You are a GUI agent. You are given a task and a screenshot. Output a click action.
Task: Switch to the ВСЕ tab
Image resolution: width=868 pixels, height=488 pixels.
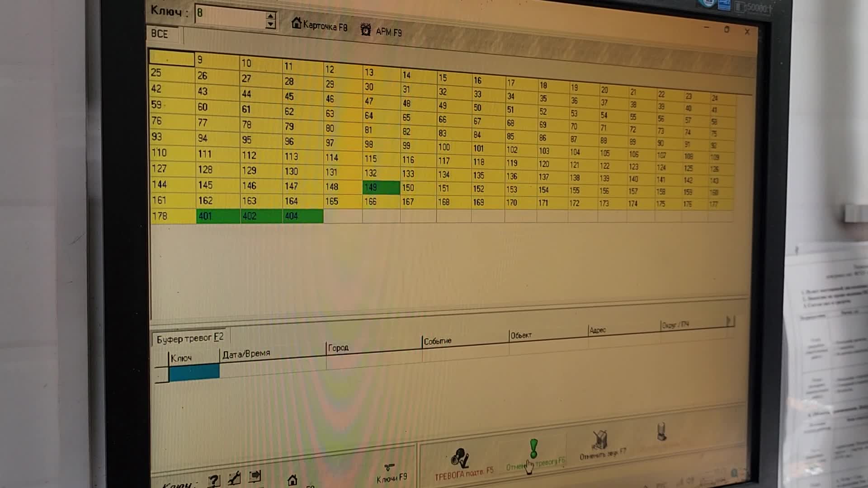click(160, 34)
